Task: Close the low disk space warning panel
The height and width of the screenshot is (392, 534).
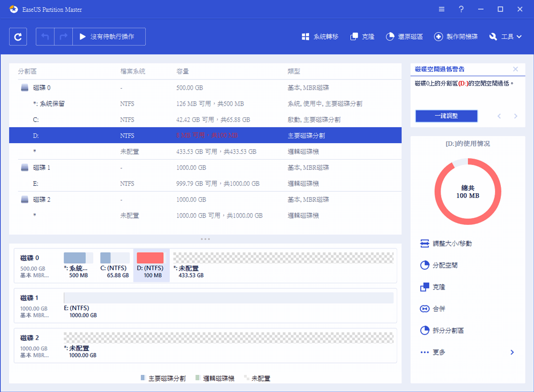Action: click(516, 69)
